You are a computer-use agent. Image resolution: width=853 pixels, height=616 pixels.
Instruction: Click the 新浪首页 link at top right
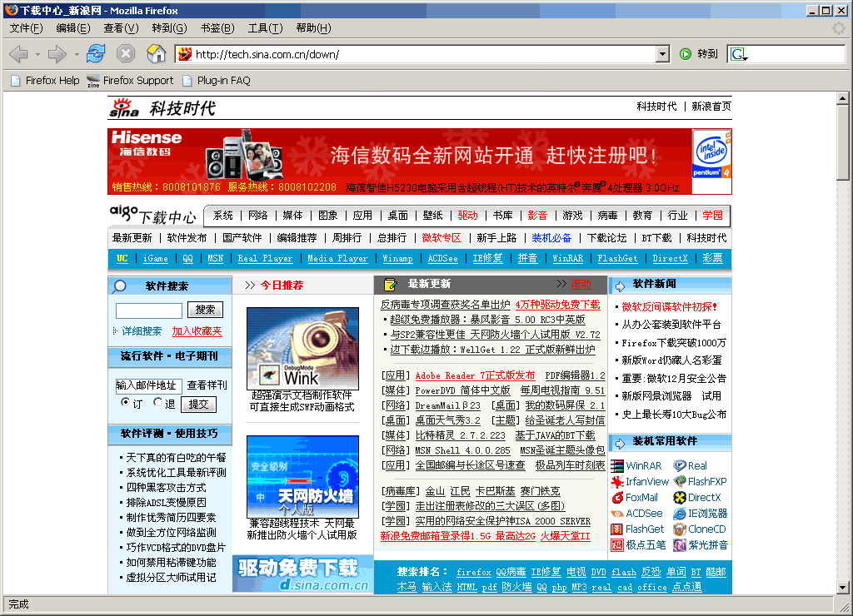pyautogui.click(x=711, y=107)
